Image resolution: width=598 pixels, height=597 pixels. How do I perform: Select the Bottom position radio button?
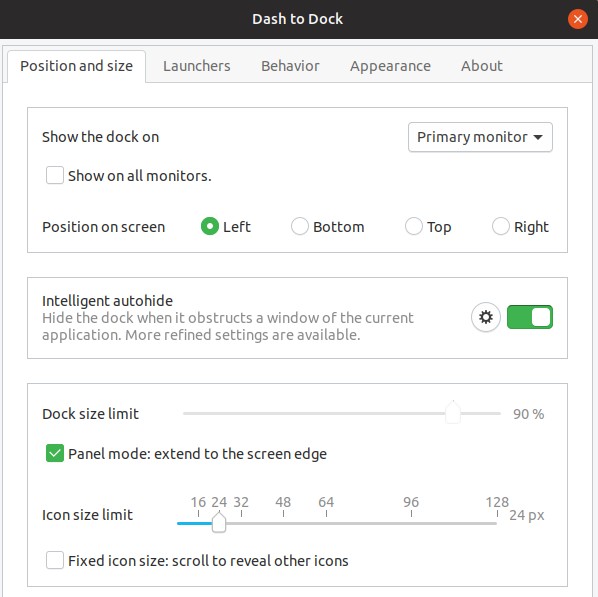point(299,227)
